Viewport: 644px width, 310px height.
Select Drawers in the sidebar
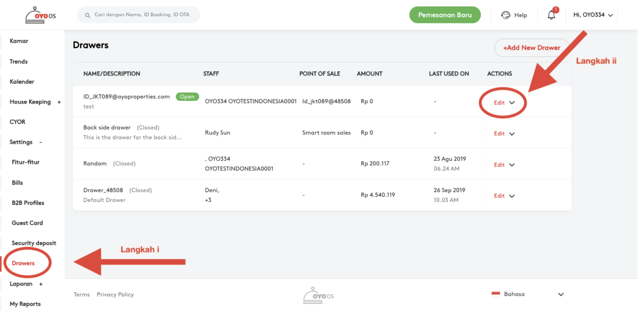(x=23, y=263)
